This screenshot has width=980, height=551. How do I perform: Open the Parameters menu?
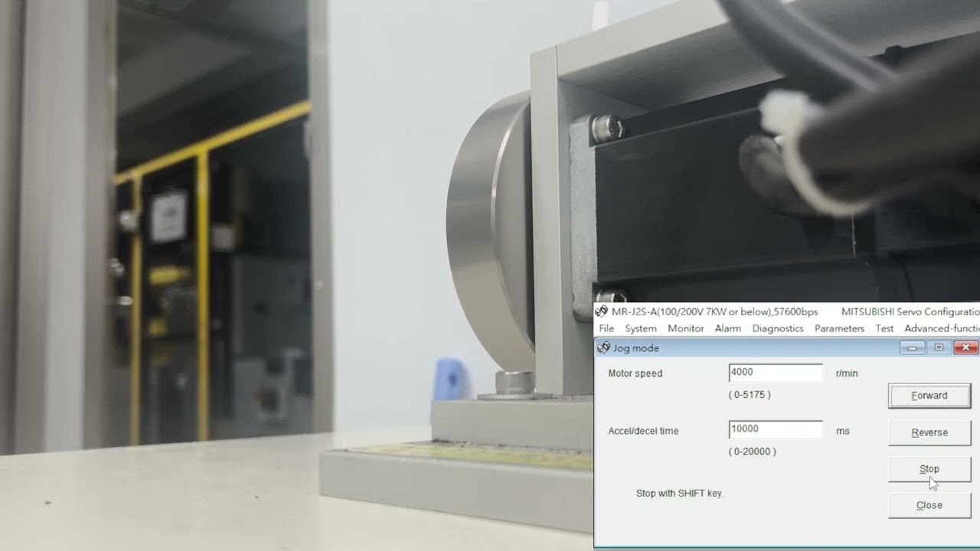839,328
